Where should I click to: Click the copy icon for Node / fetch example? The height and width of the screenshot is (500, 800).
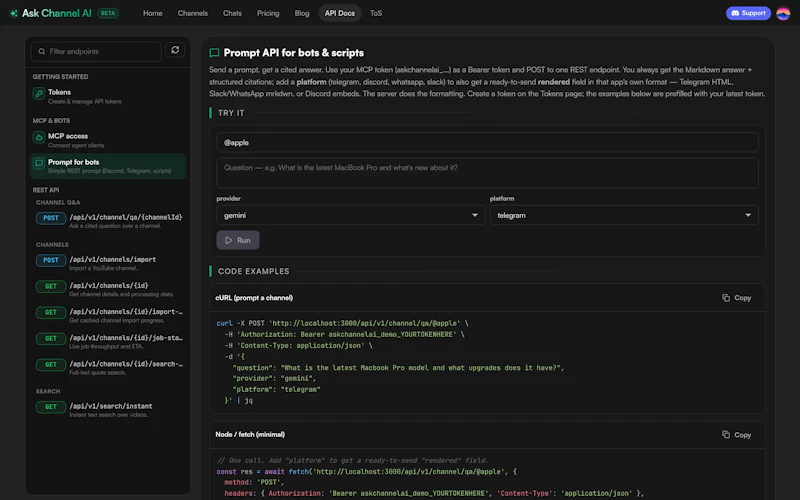coord(726,435)
